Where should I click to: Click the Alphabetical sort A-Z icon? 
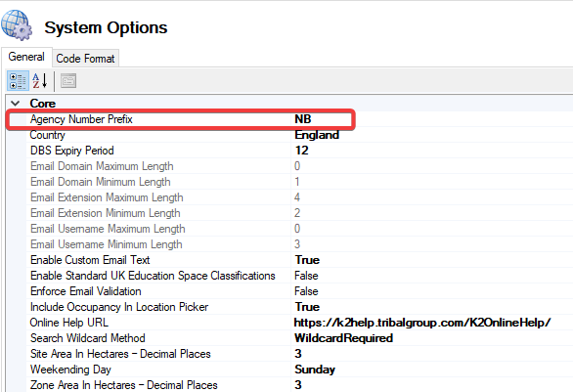click(x=39, y=81)
